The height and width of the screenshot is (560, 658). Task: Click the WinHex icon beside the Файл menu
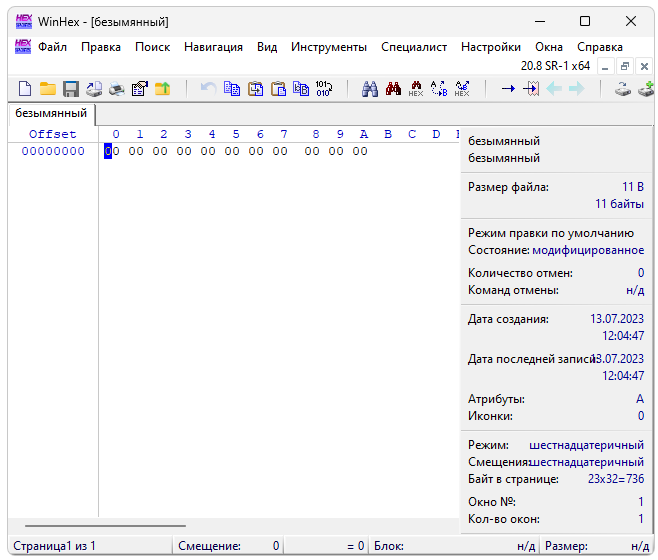[x=23, y=46]
